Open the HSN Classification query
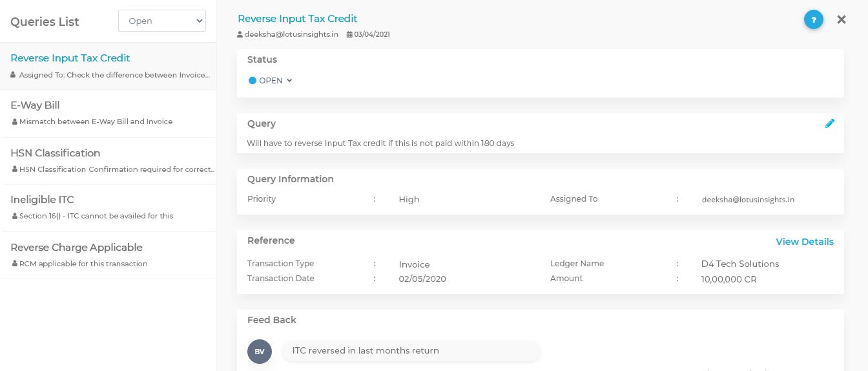 [x=55, y=153]
